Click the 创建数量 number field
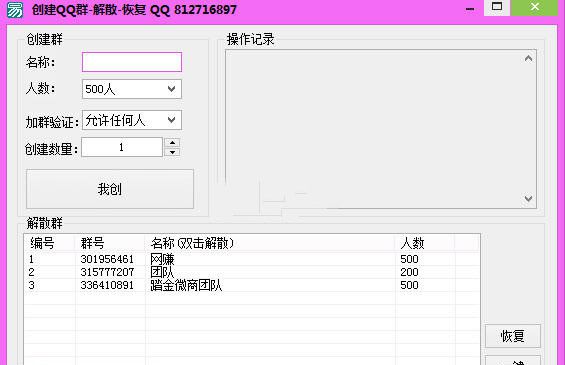The height and width of the screenshot is (365, 565). click(x=122, y=147)
